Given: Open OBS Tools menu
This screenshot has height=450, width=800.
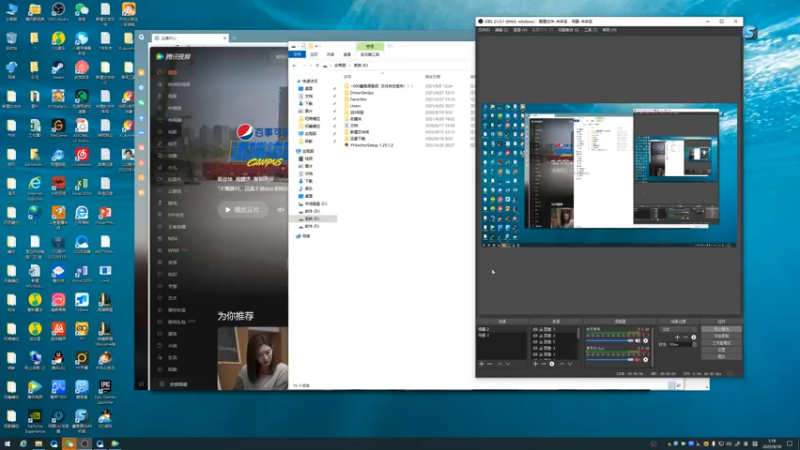Looking at the screenshot, I should 590,30.
